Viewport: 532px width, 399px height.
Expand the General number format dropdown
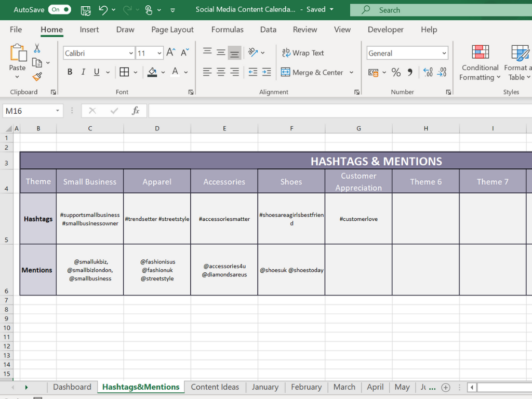[x=444, y=53]
